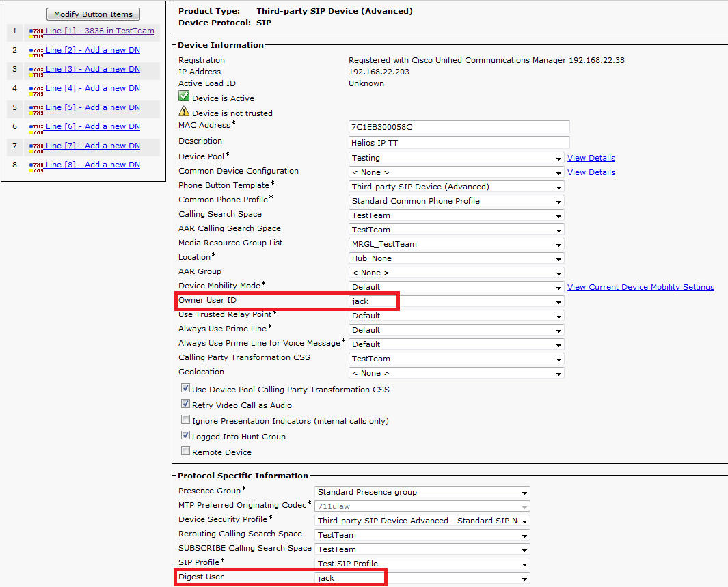Select Line [3] - Add a new DN
Screen dimensions: 728x587
92,69
